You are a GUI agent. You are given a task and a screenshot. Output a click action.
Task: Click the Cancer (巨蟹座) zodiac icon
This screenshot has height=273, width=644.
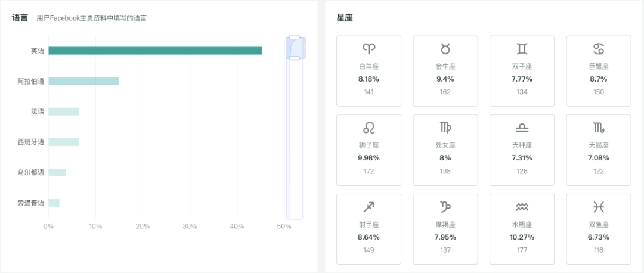(x=598, y=49)
